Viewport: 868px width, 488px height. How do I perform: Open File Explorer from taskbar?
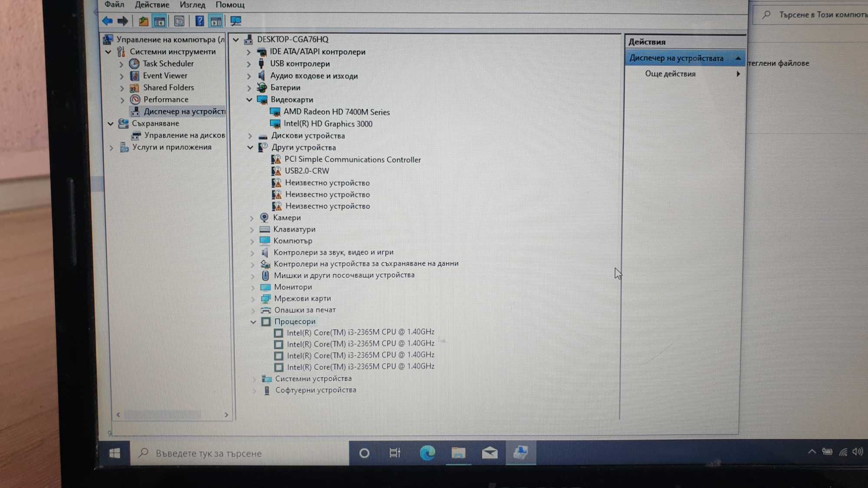[458, 453]
